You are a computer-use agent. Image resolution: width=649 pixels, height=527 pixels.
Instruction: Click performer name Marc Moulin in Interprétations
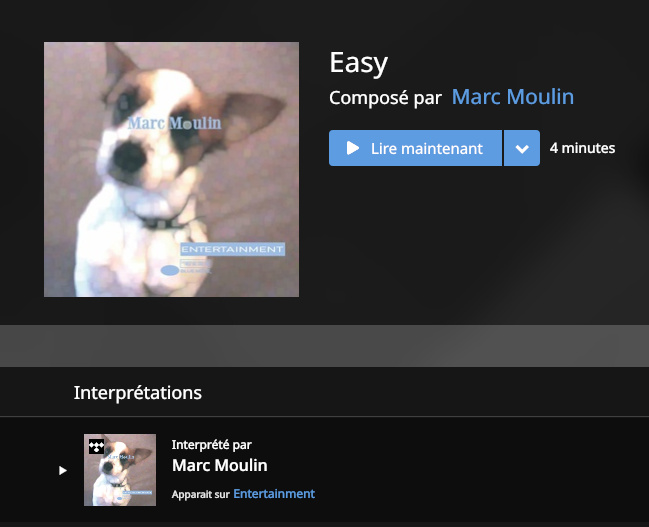pos(220,465)
